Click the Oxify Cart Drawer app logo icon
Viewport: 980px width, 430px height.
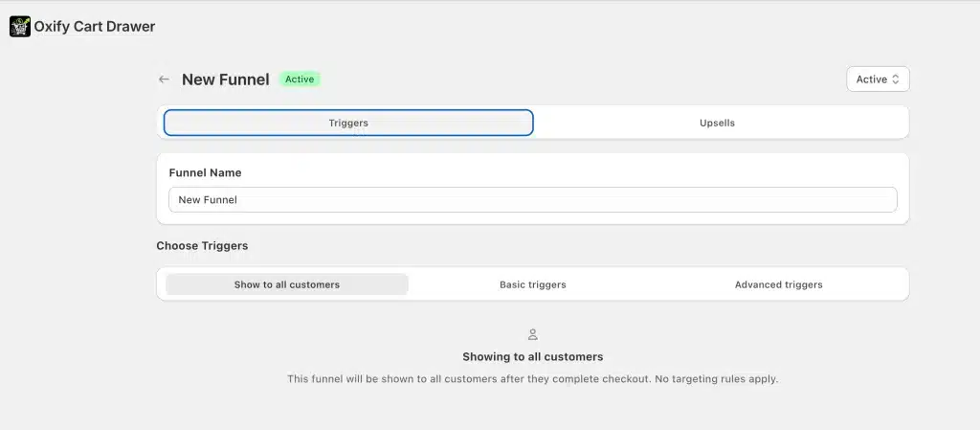(20, 27)
